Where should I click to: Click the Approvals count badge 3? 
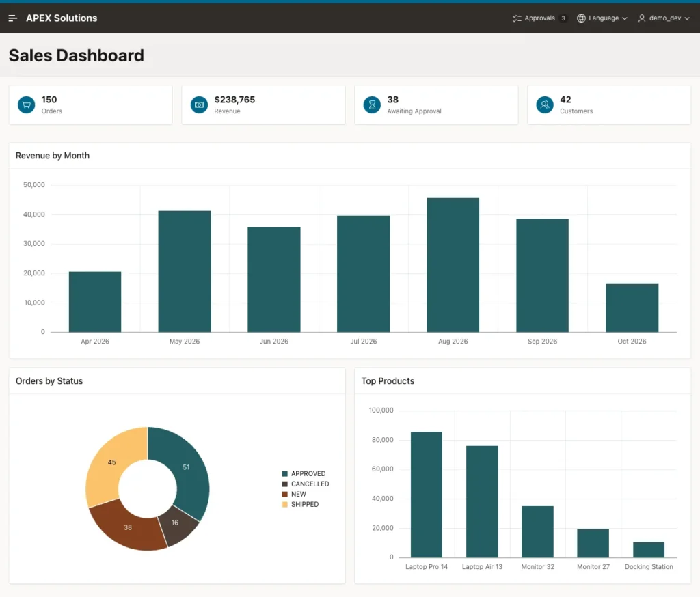tap(563, 18)
